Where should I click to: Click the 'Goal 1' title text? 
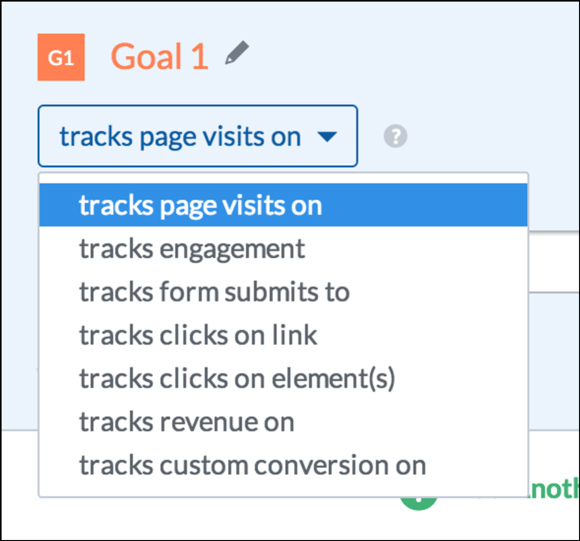pos(160,57)
